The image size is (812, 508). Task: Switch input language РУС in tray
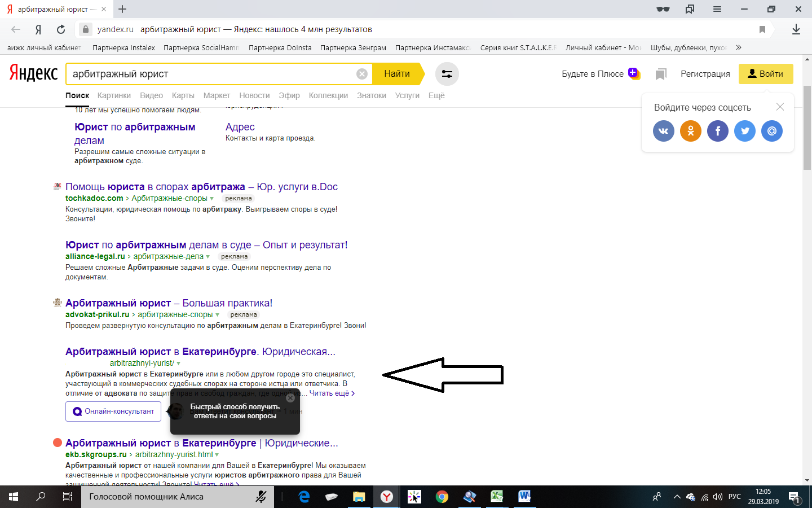click(735, 497)
